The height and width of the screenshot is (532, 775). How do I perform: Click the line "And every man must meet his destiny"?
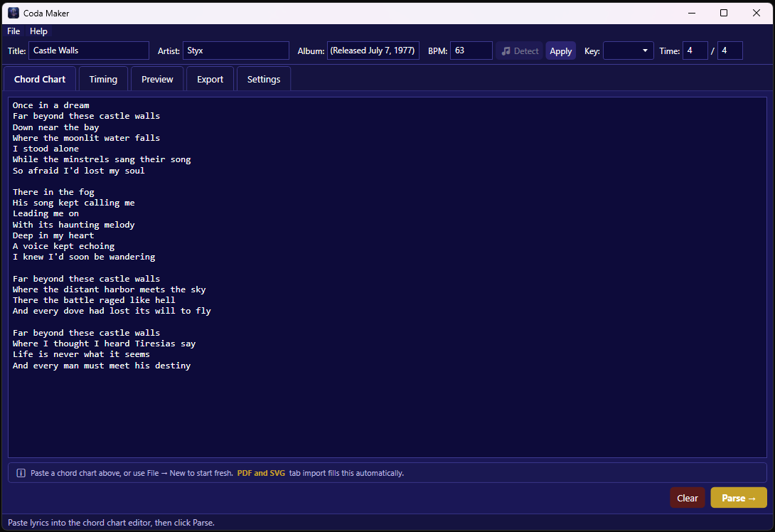point(102,366)
